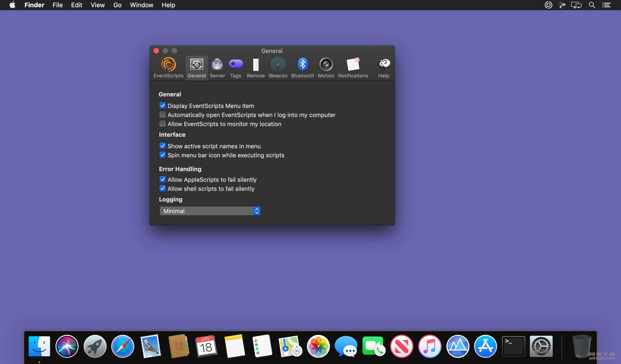Open the iBeacon settings pane

278,68
